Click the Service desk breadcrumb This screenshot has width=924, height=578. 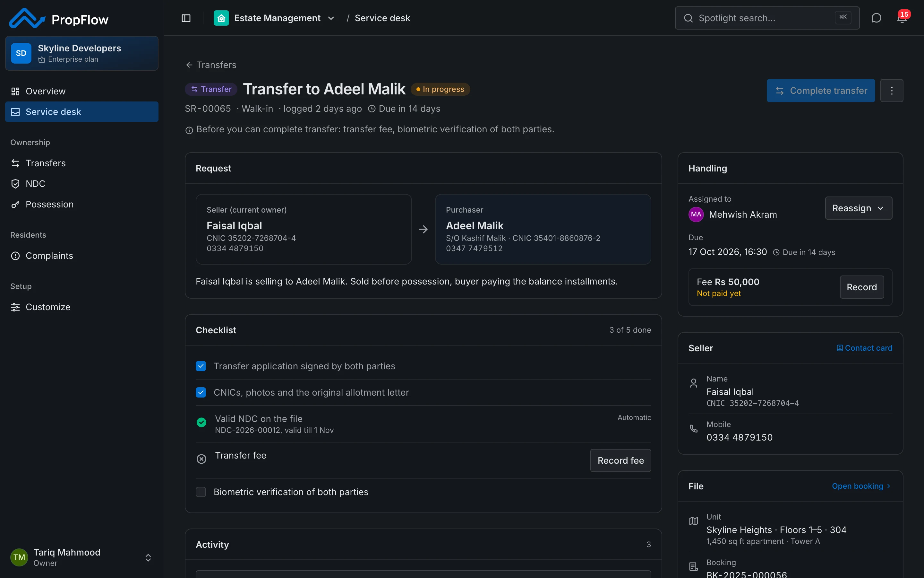pos(382,18)
